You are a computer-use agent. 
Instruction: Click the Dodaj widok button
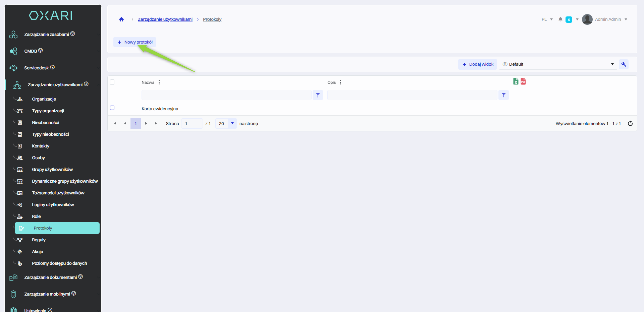pyautogui.click(x=478, y=64)
